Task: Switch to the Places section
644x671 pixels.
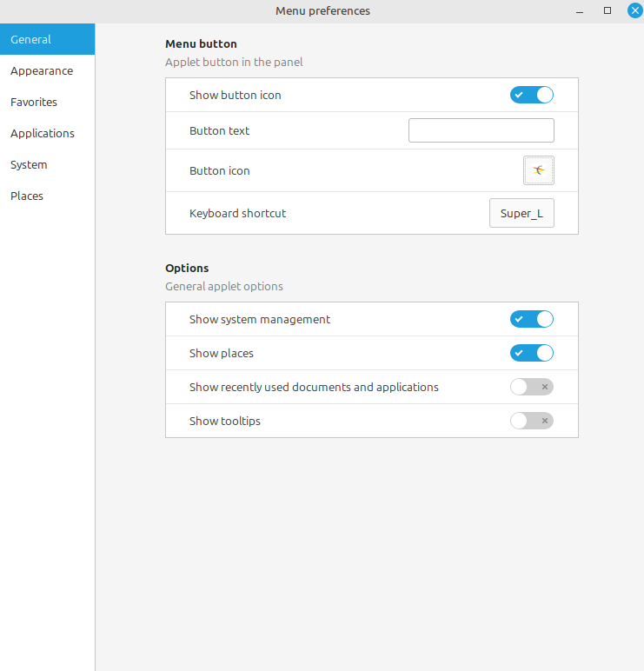Action: click(27, 196)
